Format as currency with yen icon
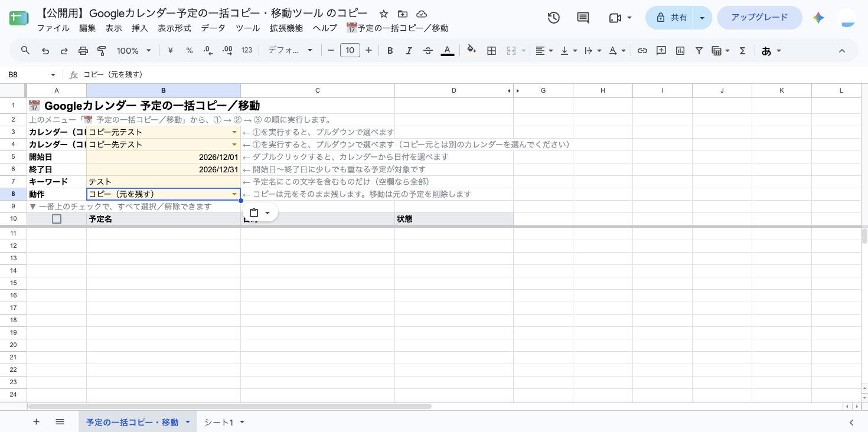Image resolution: width=868 pixels, height=432 pixels. coord(171,51)
